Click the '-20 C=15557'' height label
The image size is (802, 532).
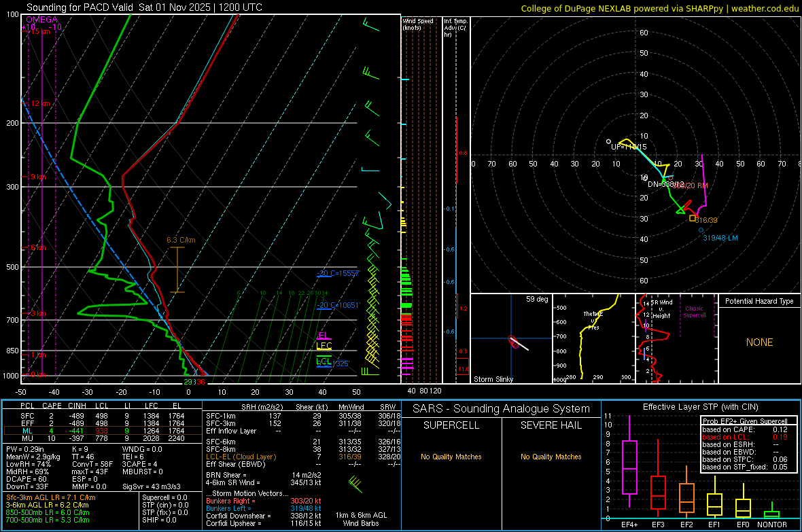coord(338,273)
